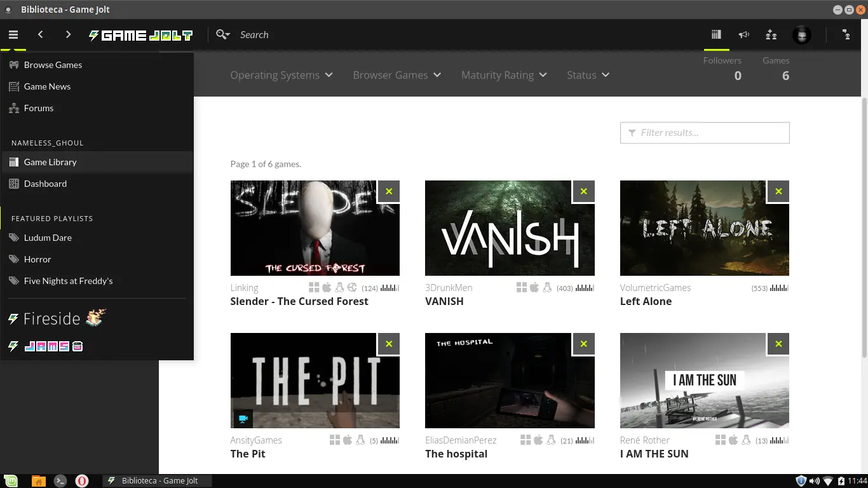Go back with the left arrow
The height and width of the screenshot is (488, 868).
(41, 35)
